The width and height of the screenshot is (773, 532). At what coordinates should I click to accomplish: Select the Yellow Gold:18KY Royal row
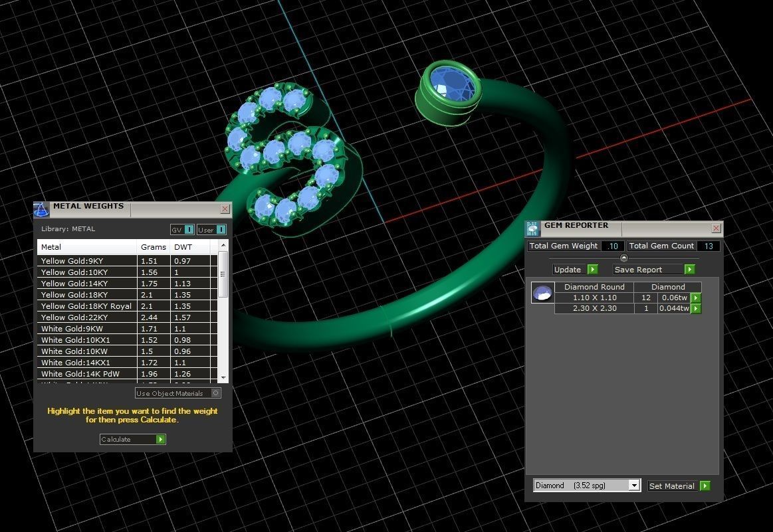click(x=127, y=306)
